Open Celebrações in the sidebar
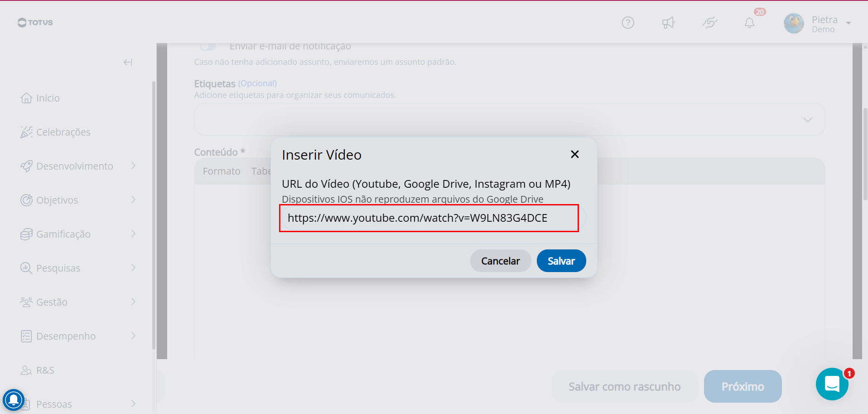The height and width of the screenshot is (414, 868). tap(63, 132)
